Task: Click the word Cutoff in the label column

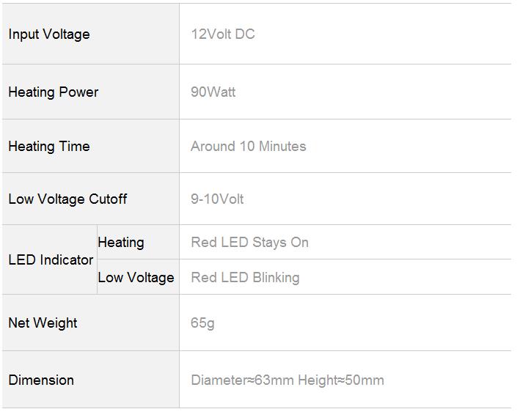Action: [x=108, y=199]
